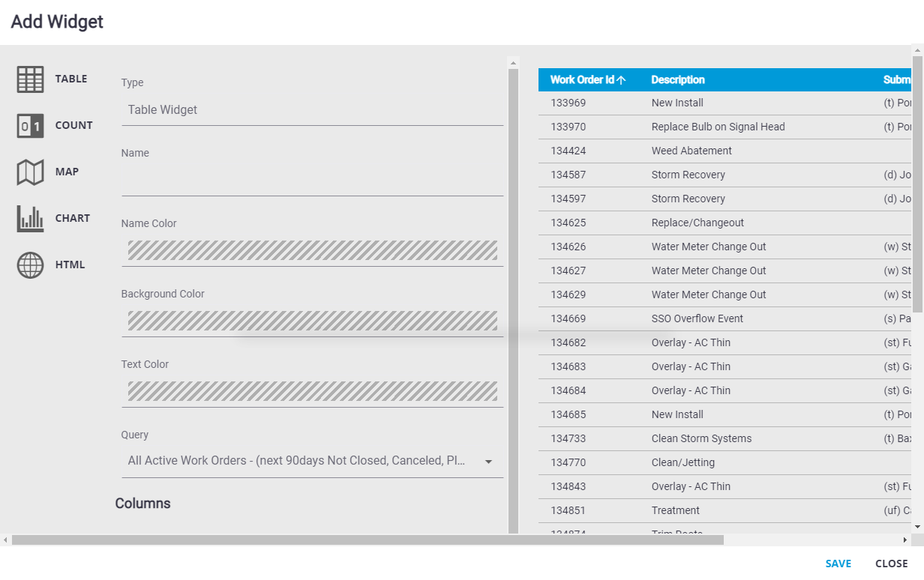
Task: Focus the Name input field
Action: pyautogui.click(x=312, y=181)
